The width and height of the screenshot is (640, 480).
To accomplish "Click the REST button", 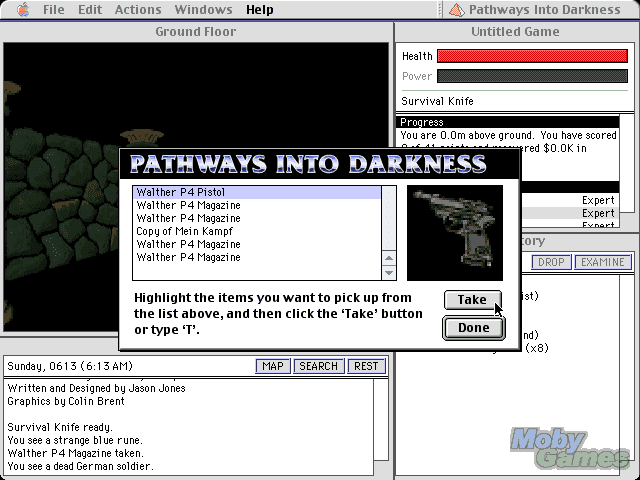I will click(366, 366).
